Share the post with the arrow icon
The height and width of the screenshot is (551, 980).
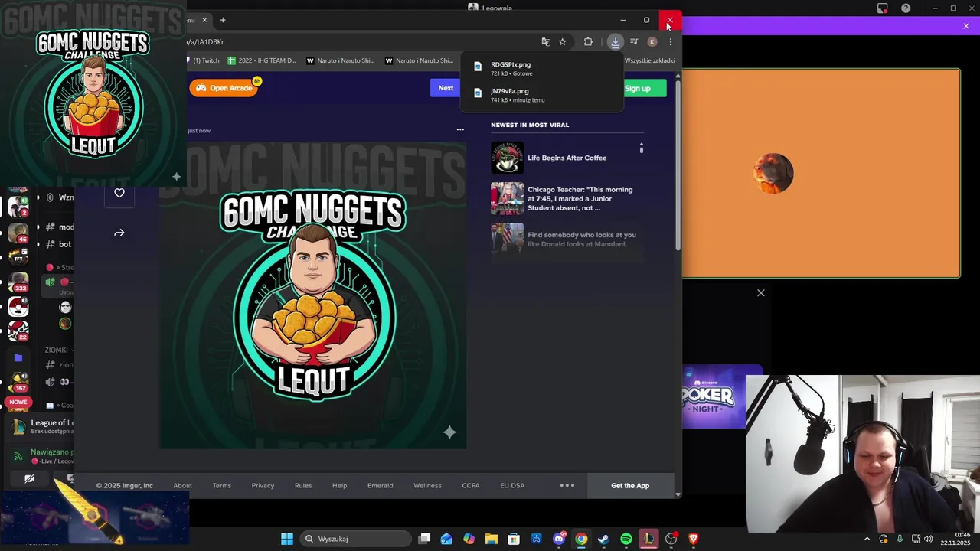119,233
